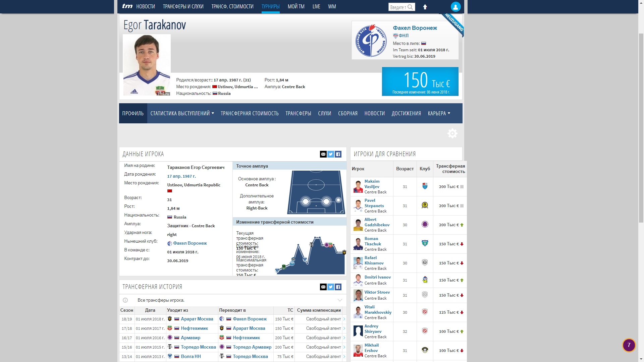Click the 150 Тыс € market value box

click(420, 81)
